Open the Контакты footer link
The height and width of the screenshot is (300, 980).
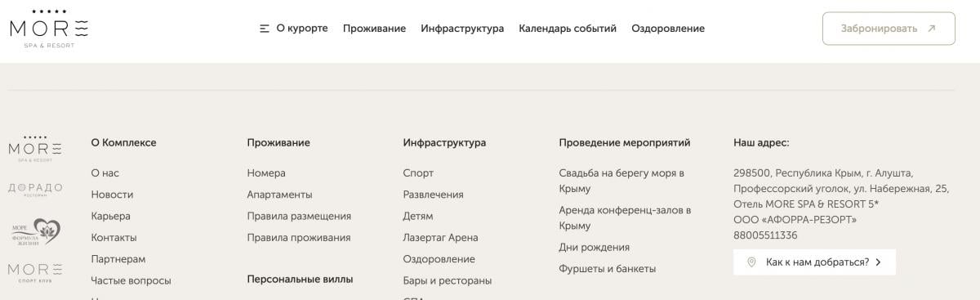coord(114,238)
